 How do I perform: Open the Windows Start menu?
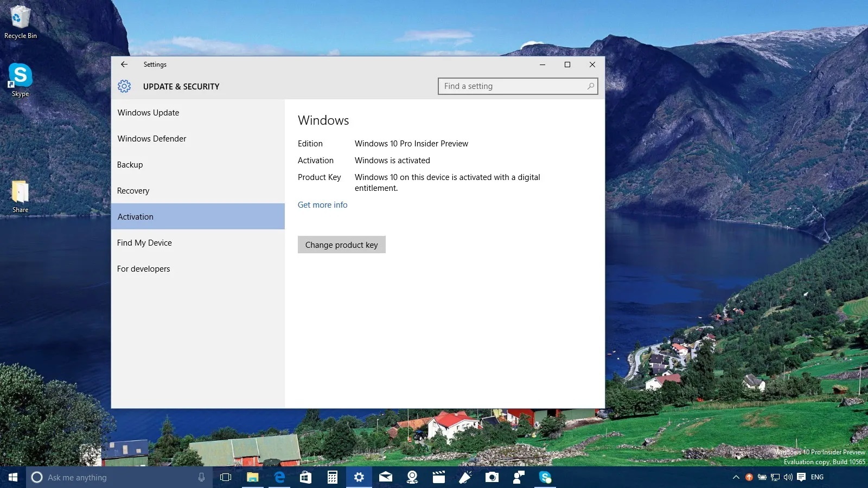tap(13, 477)
